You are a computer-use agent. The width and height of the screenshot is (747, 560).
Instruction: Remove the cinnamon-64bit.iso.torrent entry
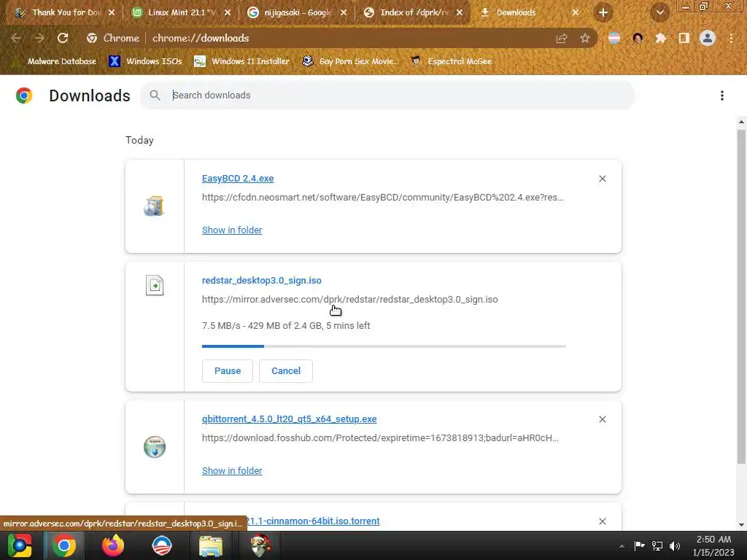(602, 521)
